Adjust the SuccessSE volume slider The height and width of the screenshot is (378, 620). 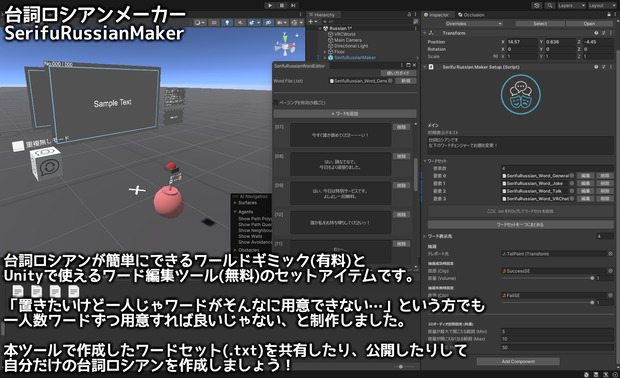548,278
